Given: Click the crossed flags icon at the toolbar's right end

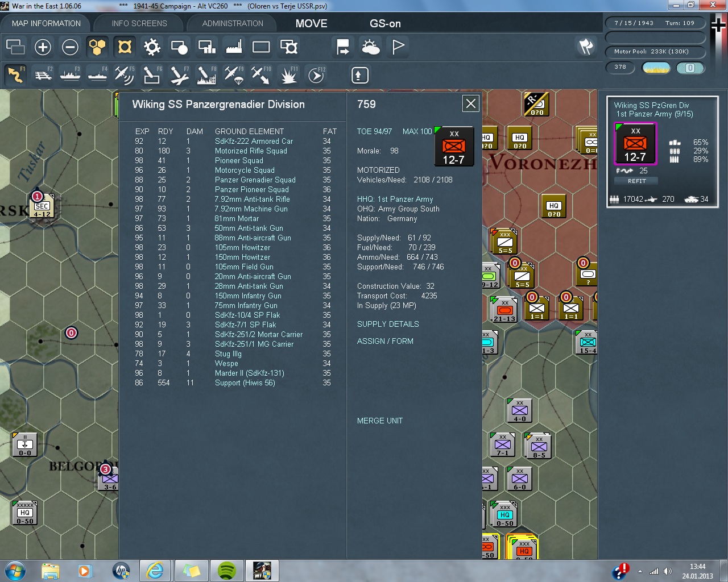Looking at the screenshot, I should pos(586,47).
